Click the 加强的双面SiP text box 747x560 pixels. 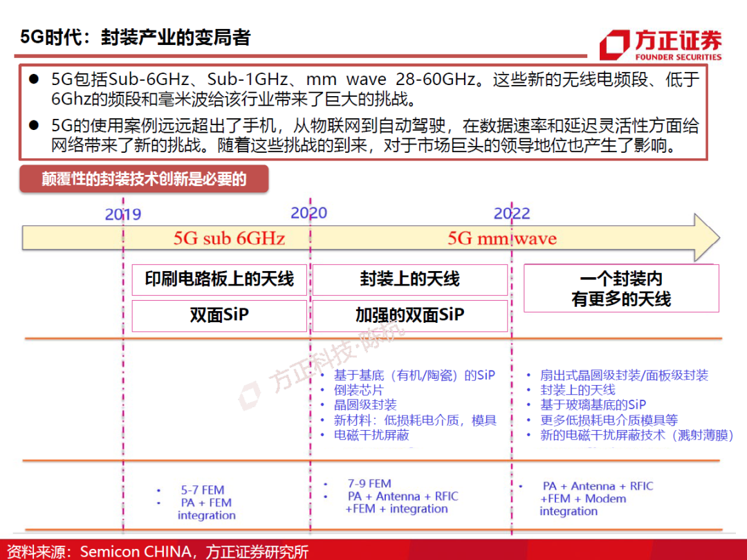coord(411,315)
